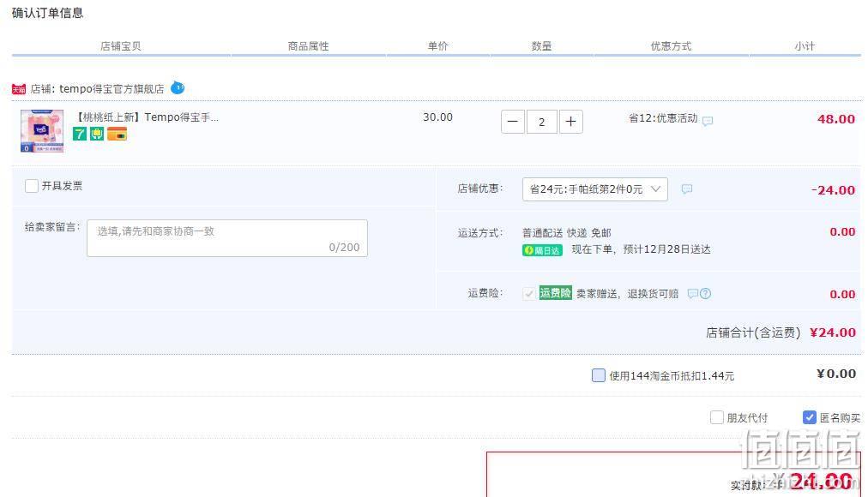
Task: Open the 店铺优惠 discount dropdown
Action: (595, 189)
